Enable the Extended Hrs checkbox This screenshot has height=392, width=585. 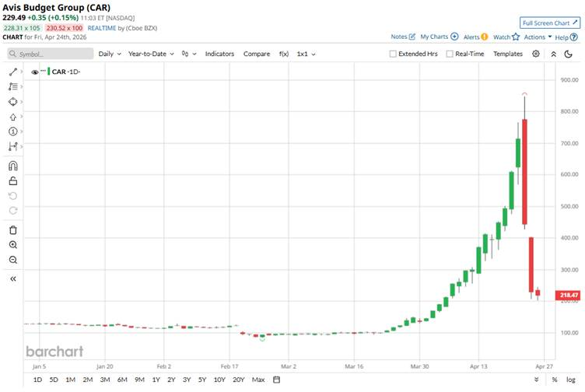(x=394, y=54)
